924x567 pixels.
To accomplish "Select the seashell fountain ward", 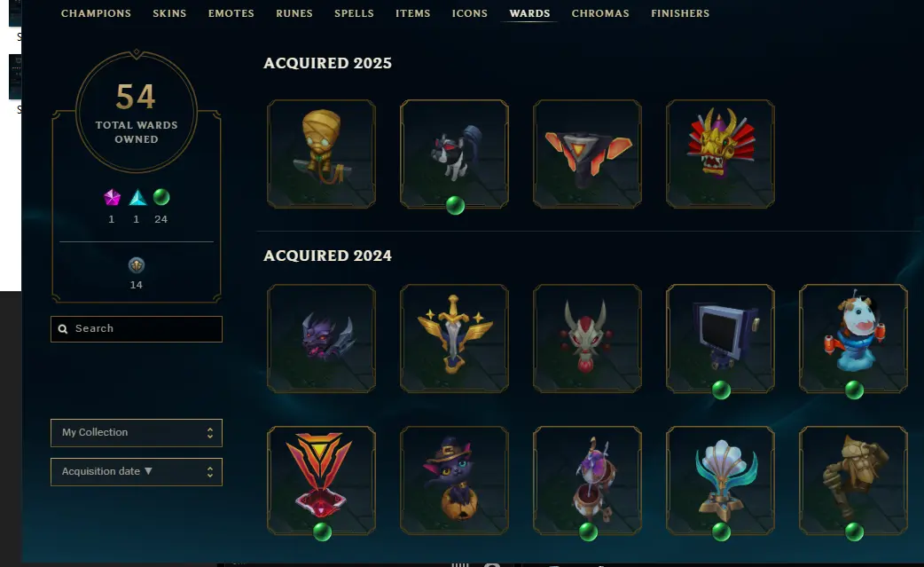I will pyautogui.click(x=720, y=480).
